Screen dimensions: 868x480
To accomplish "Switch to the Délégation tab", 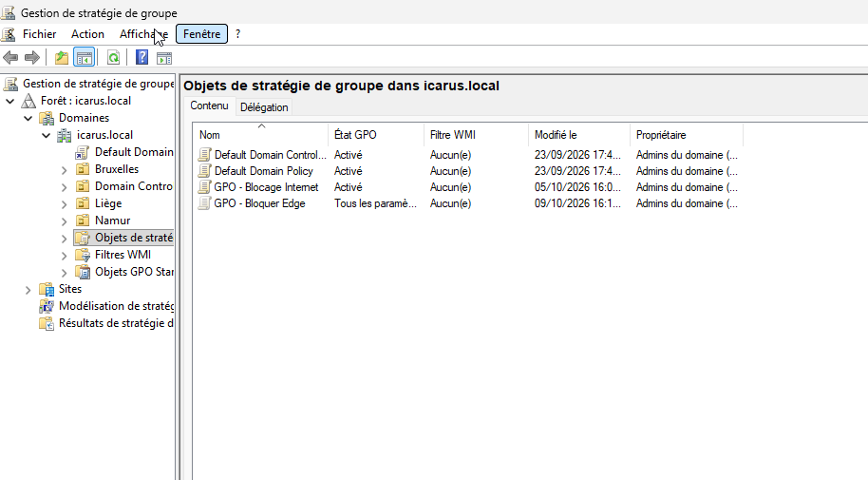I will (x=264, y=107).
